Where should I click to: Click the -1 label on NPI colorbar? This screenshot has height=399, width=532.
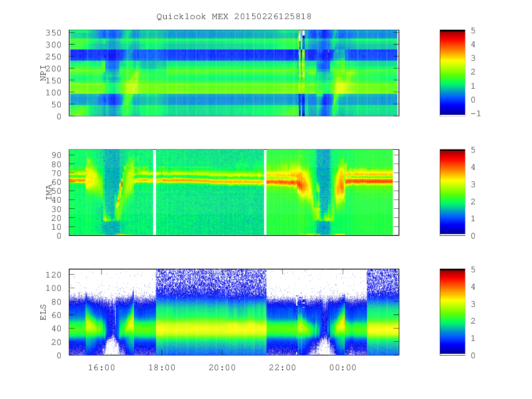coord(476,113)
